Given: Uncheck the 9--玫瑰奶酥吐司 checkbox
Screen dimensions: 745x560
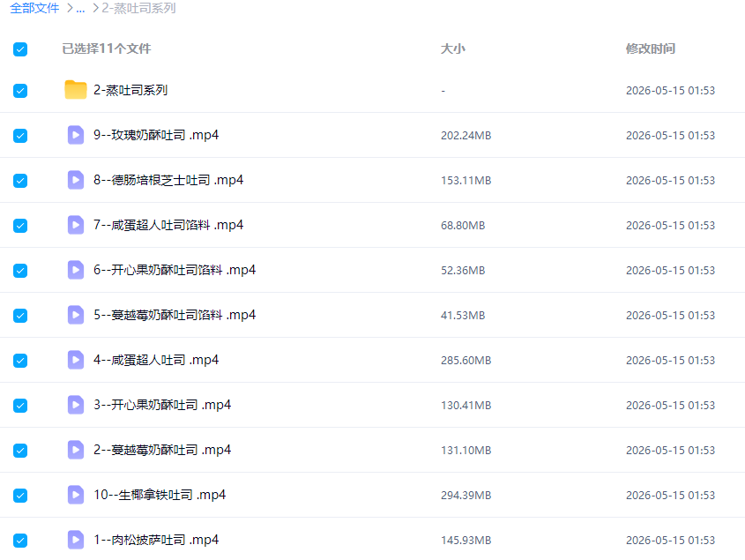Looking at the screenshot, I should [x=20, y=136].
